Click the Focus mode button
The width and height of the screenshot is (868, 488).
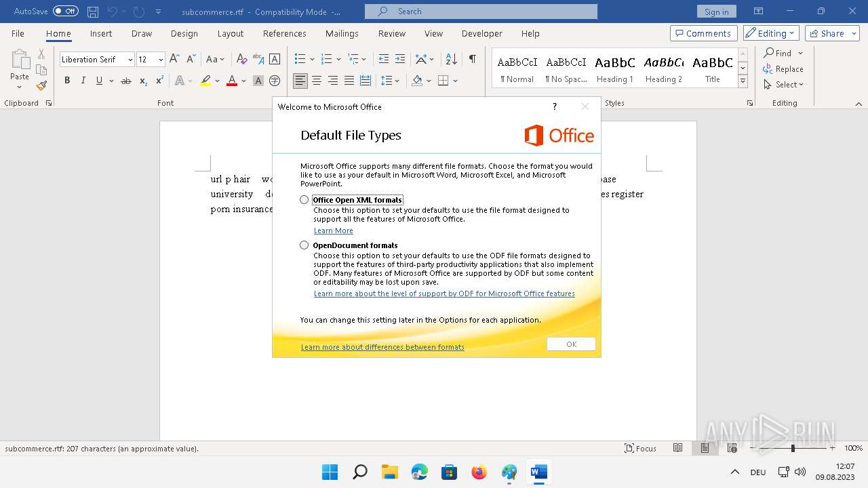[x=641, y=448]
